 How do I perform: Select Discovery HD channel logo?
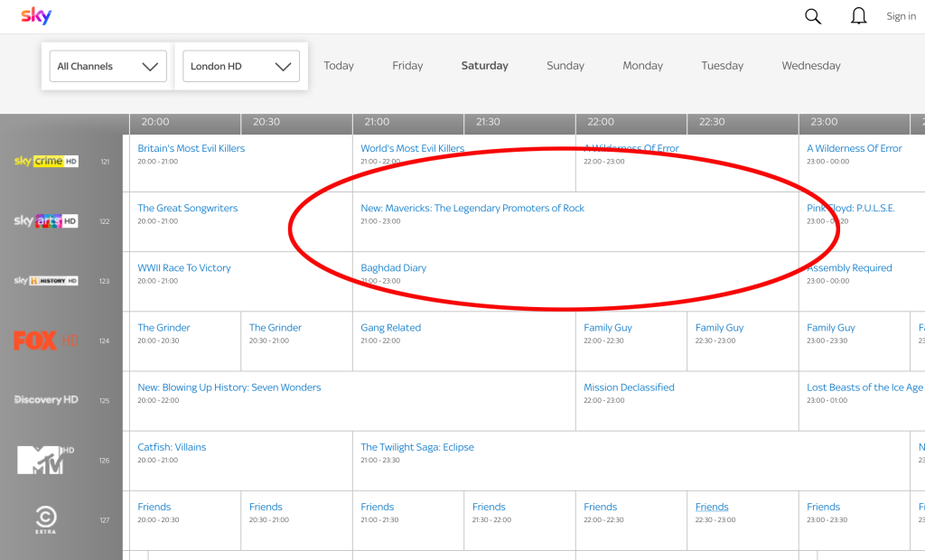[x=46, y=400]
